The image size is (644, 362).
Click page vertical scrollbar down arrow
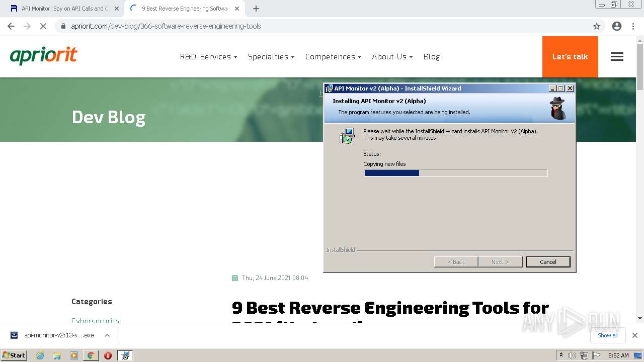pos(640,318)
